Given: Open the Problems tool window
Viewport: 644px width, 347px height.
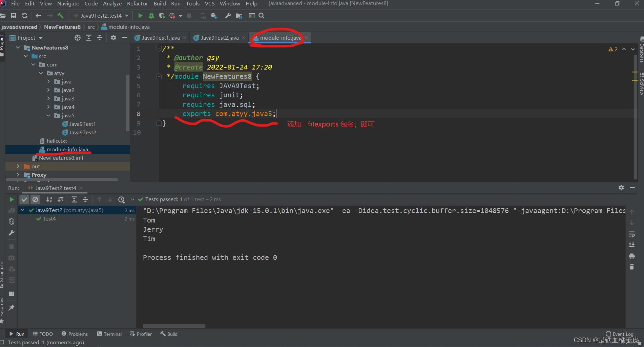Looking at the screenshot, I should click(75, 334).
